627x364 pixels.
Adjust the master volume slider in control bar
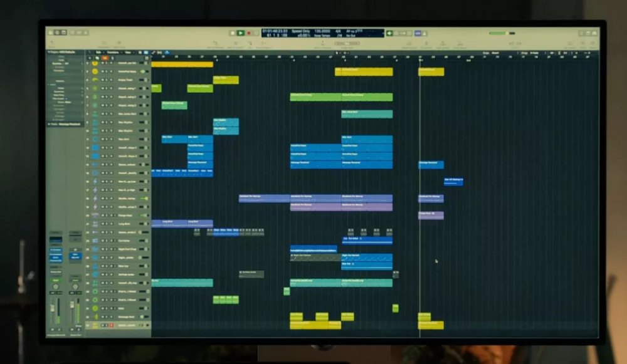coord(502,33)
